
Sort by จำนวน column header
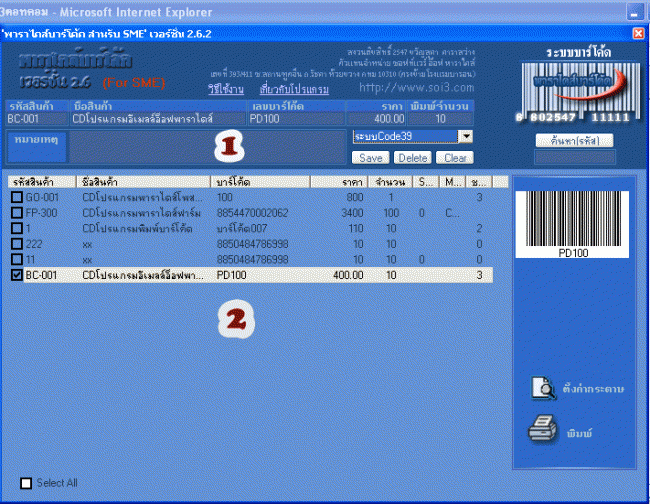[390, 182]
